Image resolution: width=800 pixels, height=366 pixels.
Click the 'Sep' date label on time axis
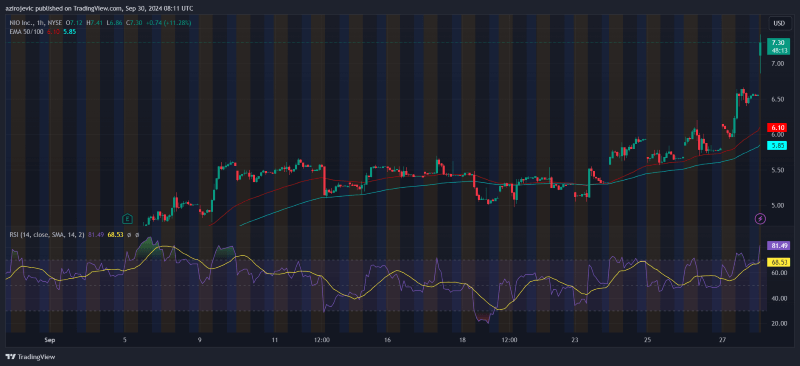(49, 339)
